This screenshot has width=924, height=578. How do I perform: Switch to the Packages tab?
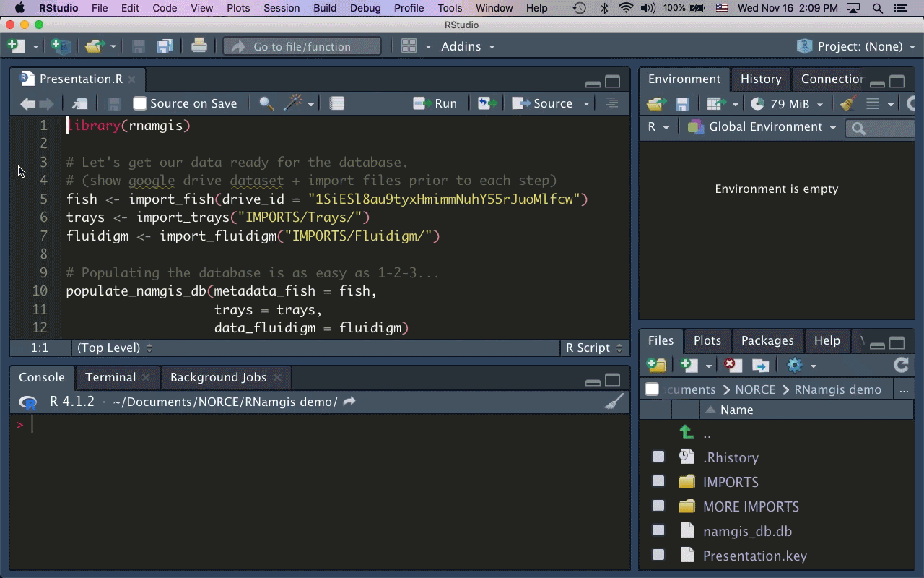(x=767, y=340)
